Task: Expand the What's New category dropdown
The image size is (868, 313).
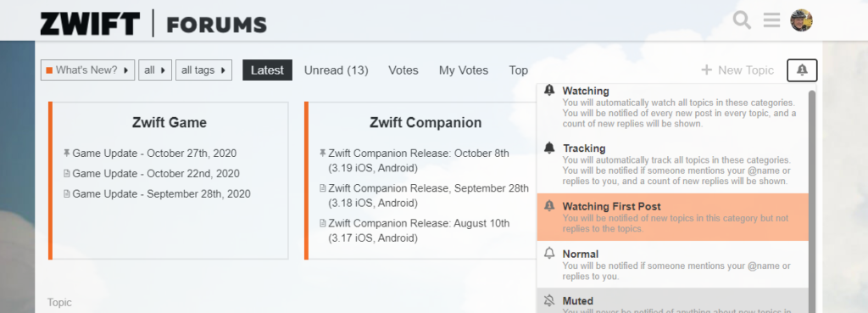Action: point(88,70)
